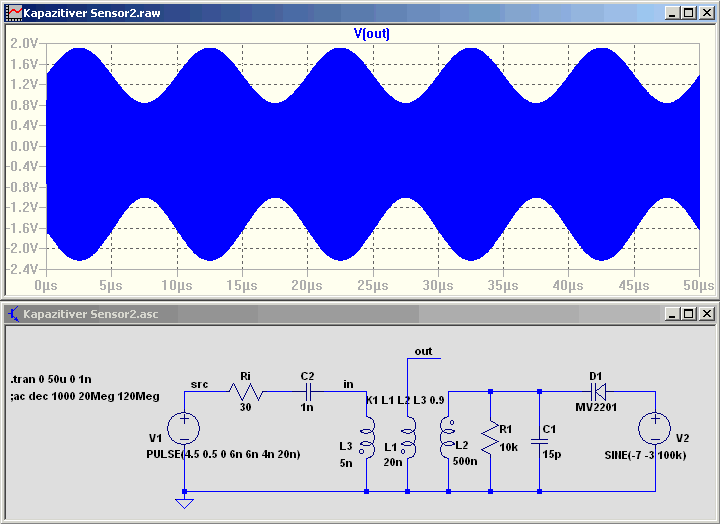Screen dimensions: 720x524
Task: Click the .tran 0 50u 0 1n directive
Action: click(51, 379)
